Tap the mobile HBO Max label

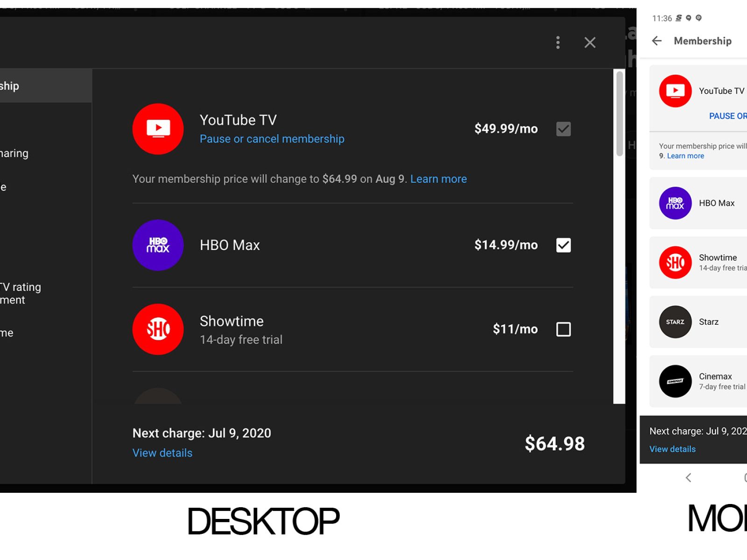pyautogui.click(x=717, y=203)
